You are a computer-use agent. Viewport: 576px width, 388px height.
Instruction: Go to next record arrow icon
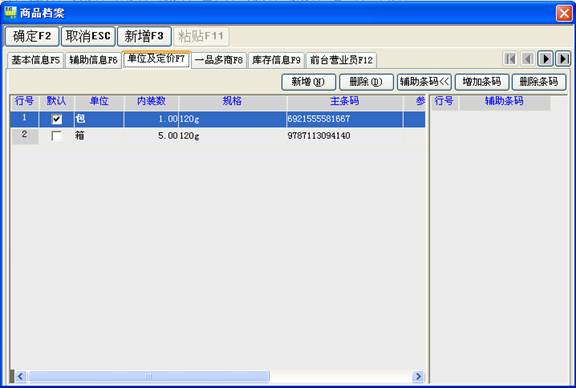pos(546,59)
